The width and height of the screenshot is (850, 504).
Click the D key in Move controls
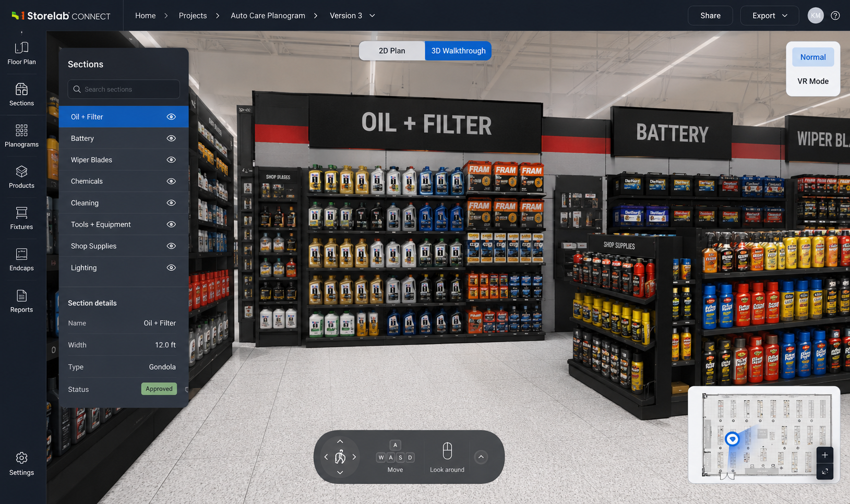(x=410, y=458)
